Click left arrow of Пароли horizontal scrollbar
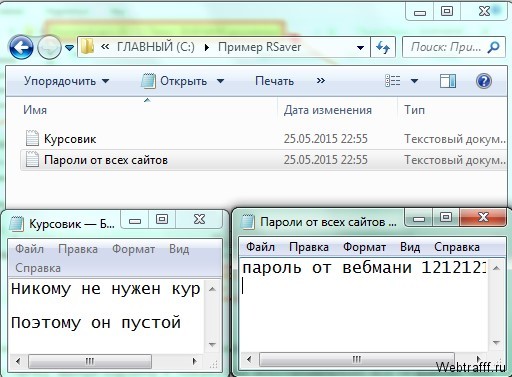The image size is (512, 377). (x=249, y=359)
